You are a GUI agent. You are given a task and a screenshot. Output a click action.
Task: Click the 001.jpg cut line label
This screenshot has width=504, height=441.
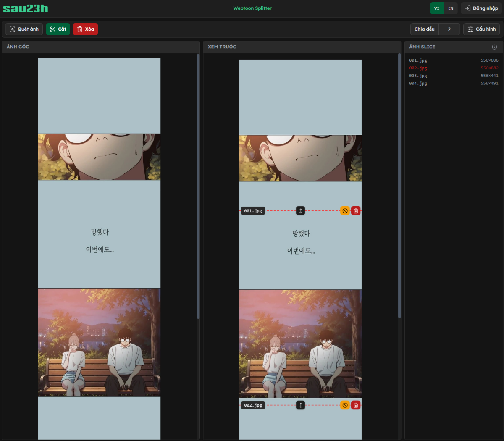253,211
